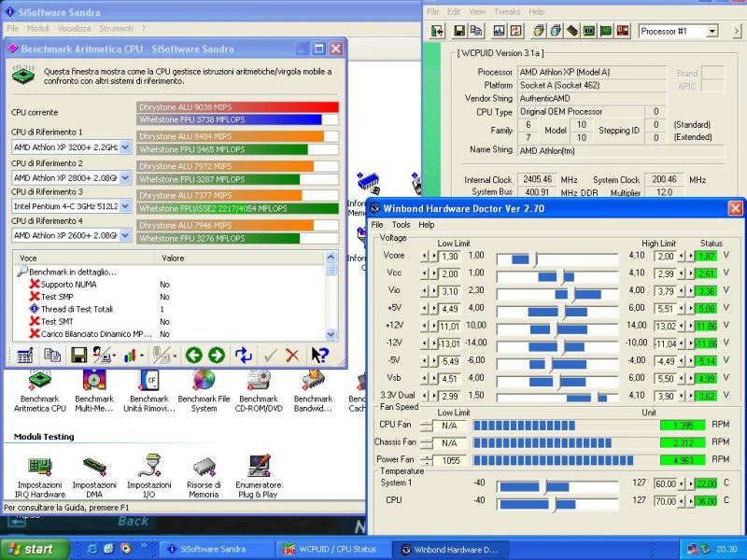Click the bar chart icon in Sandra toolbar
Screen dimensions: 747x560
click(131, 356)
